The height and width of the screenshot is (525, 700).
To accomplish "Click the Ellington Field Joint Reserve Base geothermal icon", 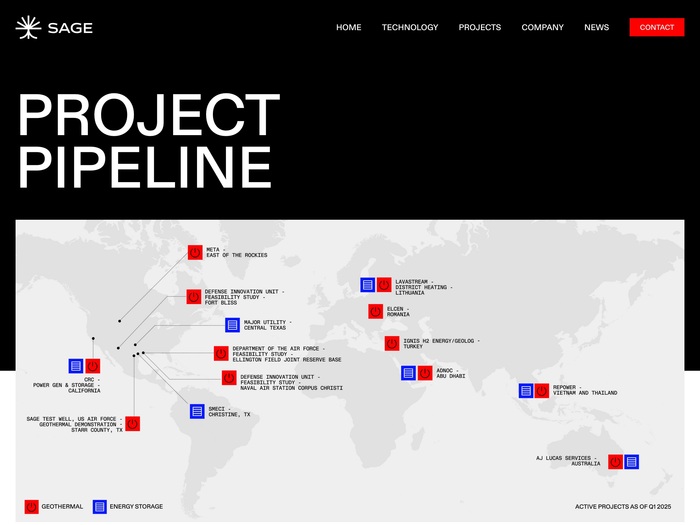I will [221, 354].
